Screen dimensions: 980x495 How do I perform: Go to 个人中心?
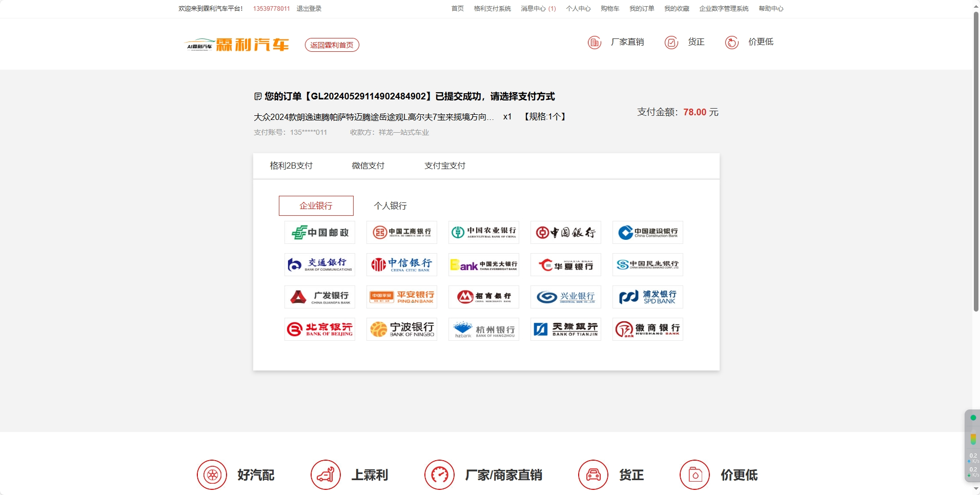click(x=579, y=9)
